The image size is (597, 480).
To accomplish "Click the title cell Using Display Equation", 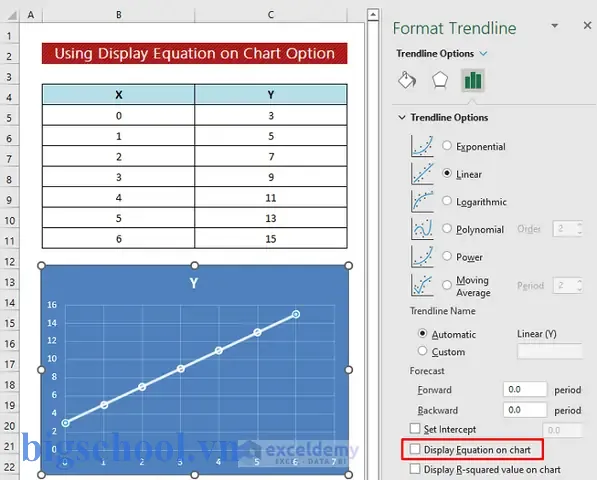I will [x=195, y=53].
